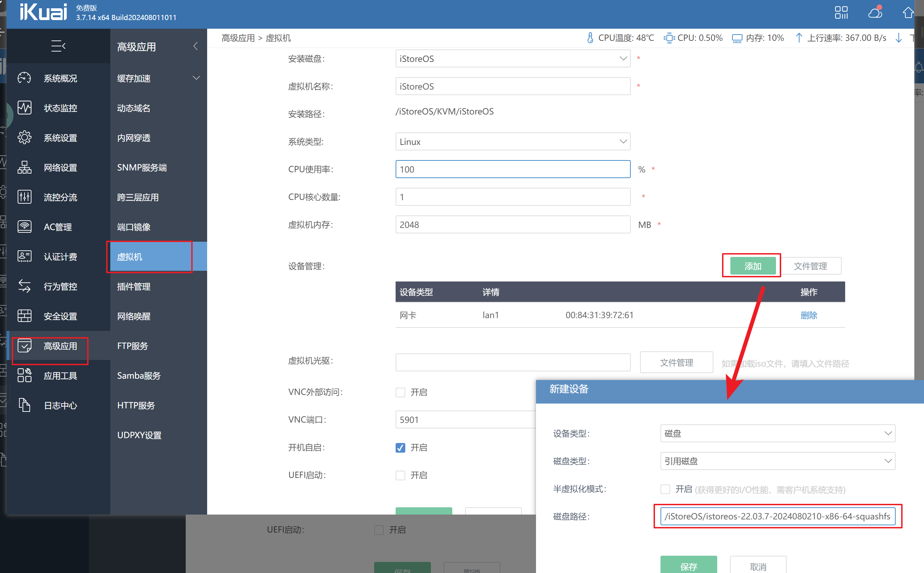Screen dimensions: 924x573
Task: Collapse the sidebar with the hamburger icon
Action: [58, 46]
